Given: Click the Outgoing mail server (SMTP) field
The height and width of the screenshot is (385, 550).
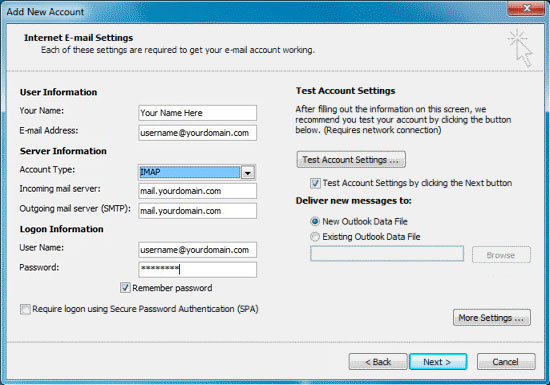Looking at the screenshot, I should [197, 211].
